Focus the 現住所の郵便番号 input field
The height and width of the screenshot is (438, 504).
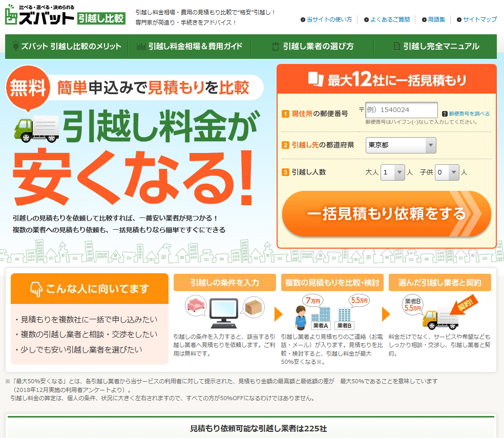pos(401,110)
